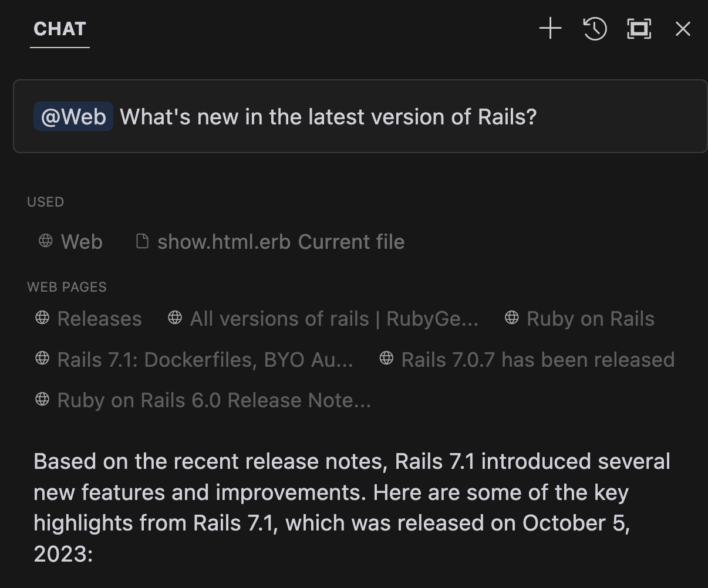Click globe icon beside Rails 7.0.7 link
The width and height of the screenshot is (708, 588).
pyautogui.click(x=386, y=359)
